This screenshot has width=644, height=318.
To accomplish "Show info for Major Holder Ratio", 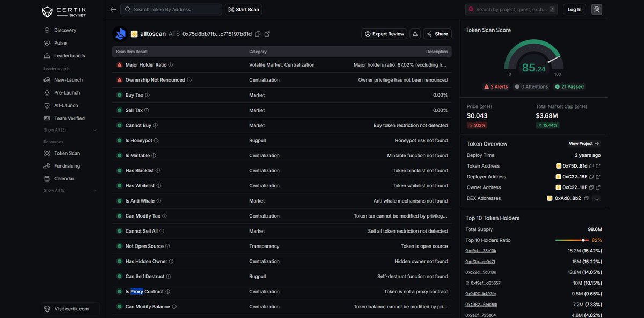I will [171, 65].
